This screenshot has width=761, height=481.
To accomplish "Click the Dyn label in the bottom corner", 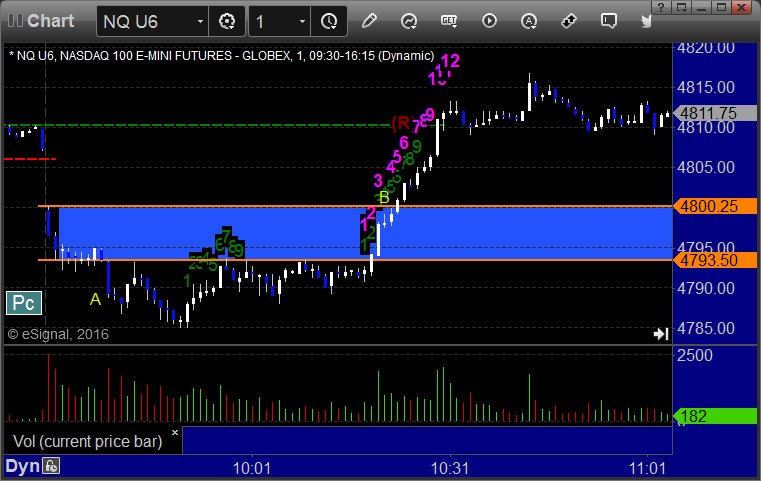I will 22,466.
